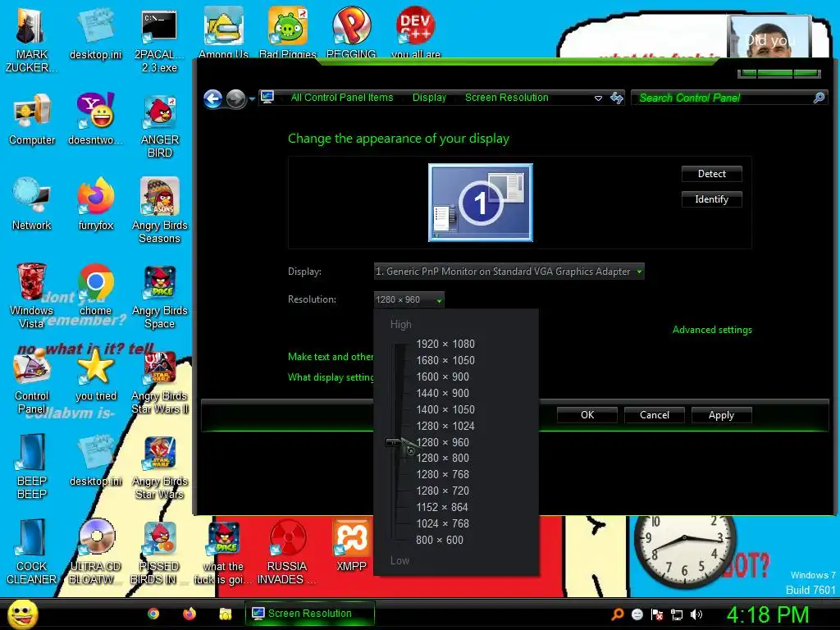840x630 pixels.
Task: Open the doesntwo Yahoo messenger icon
Action: [x=95, y=120]
